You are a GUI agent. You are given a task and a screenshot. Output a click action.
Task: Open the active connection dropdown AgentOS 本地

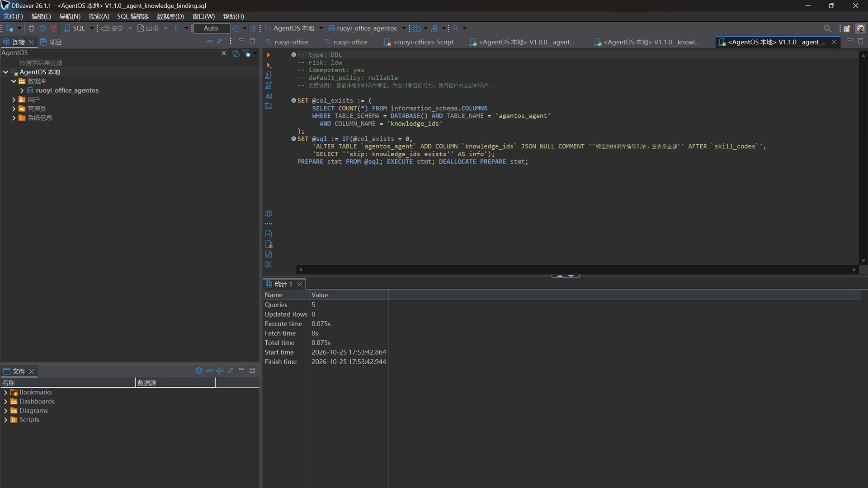tap(294, 28)
